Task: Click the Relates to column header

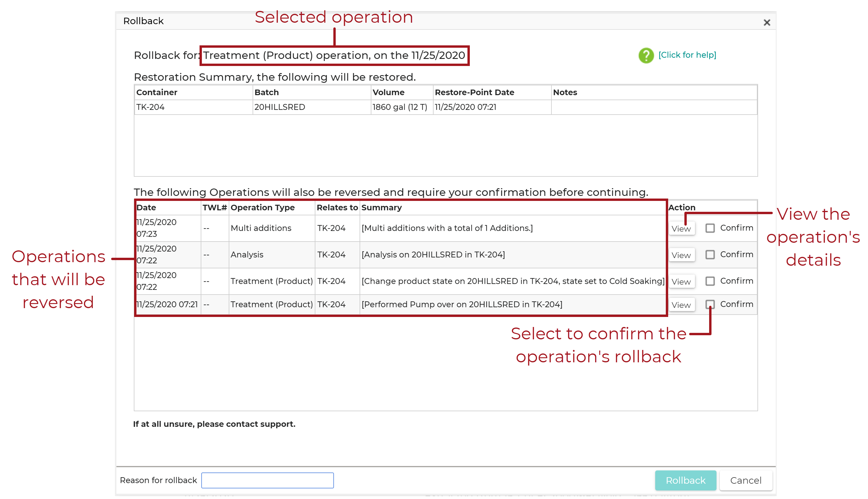Action: pyautogui.click(x=337, y=208)
